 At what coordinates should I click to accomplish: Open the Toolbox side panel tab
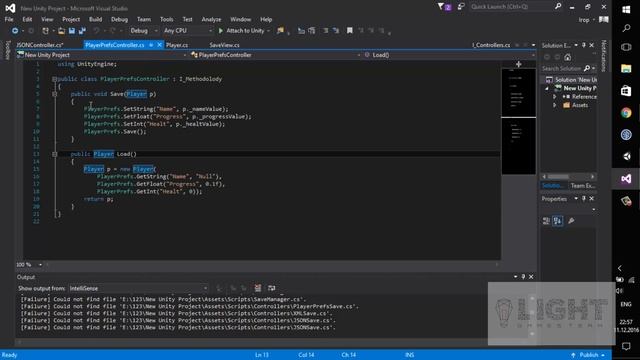[7, 50]
